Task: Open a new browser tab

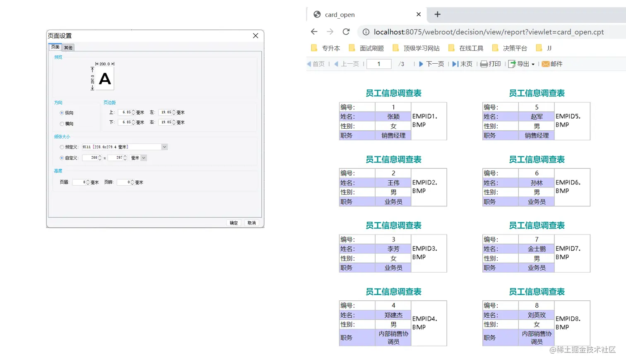Action: 437,14
